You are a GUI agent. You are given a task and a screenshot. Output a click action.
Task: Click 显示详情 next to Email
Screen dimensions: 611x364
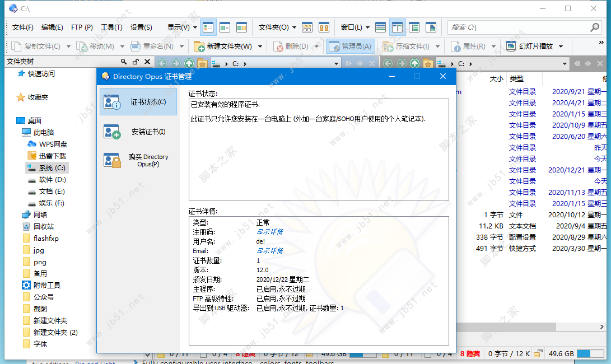tap(270, 251)
